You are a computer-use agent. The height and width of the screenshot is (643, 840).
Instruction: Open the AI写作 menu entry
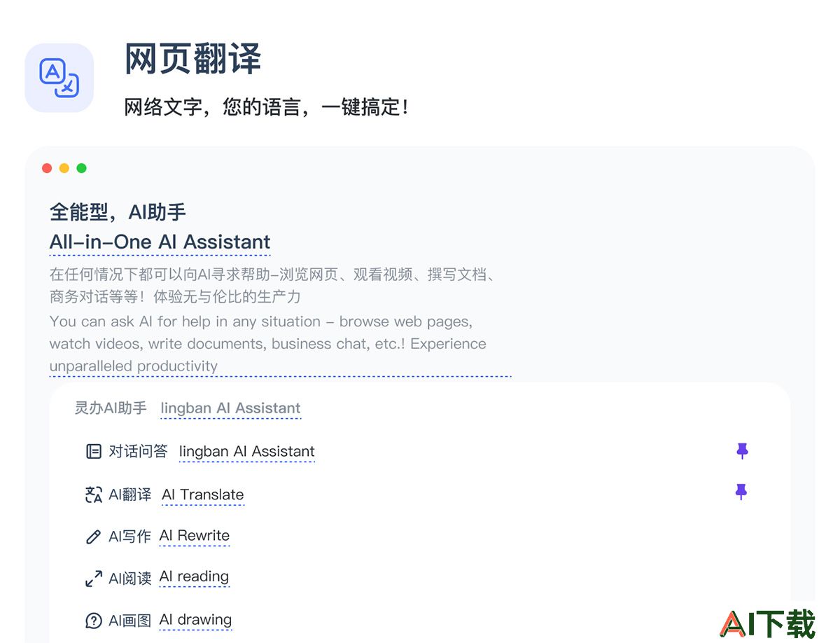point(129,537)
